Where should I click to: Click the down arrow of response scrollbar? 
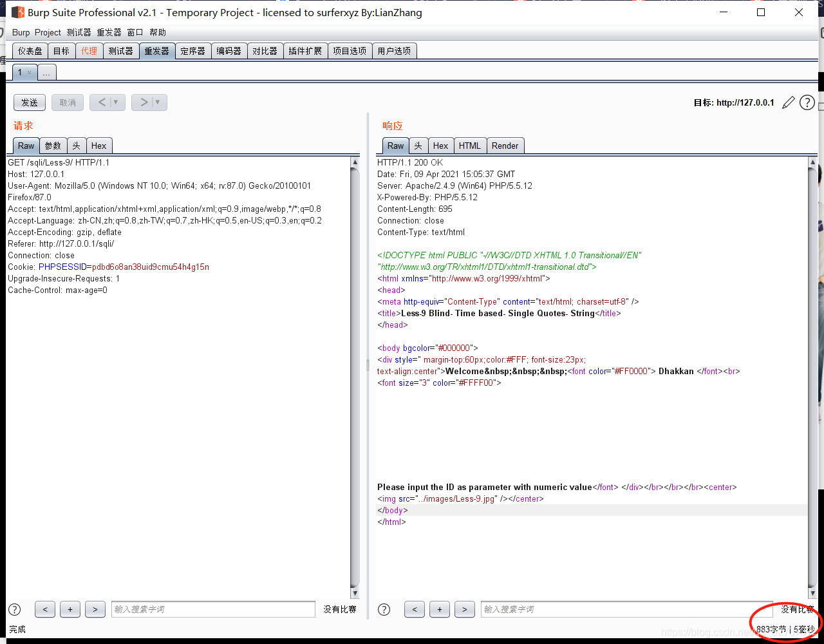coord(812,593)
